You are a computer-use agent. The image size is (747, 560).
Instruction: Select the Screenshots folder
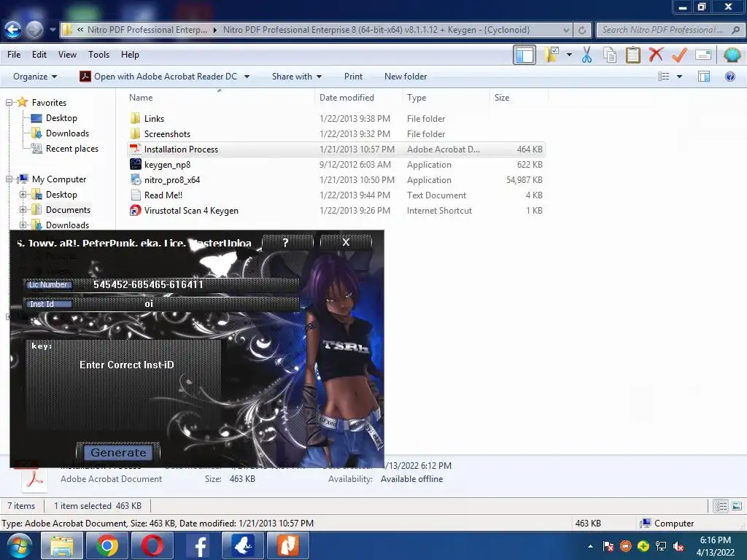pyautogui.click(x=167, y=134)
